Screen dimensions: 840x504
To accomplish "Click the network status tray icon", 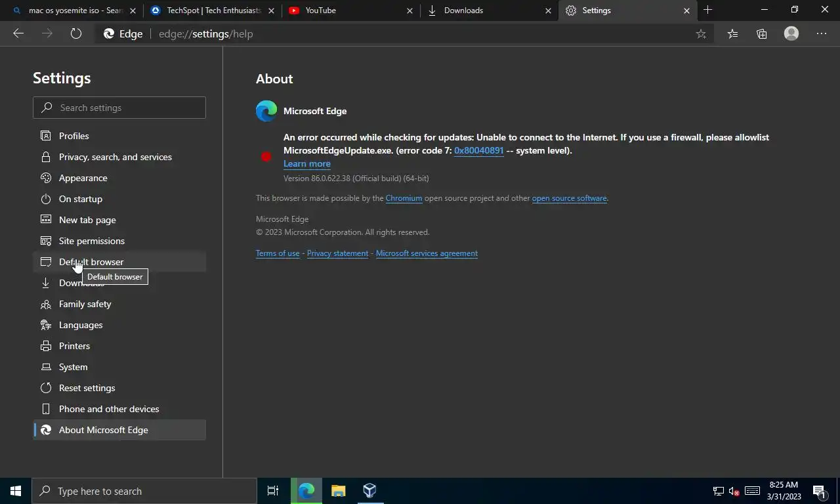I will click(719, 491).
